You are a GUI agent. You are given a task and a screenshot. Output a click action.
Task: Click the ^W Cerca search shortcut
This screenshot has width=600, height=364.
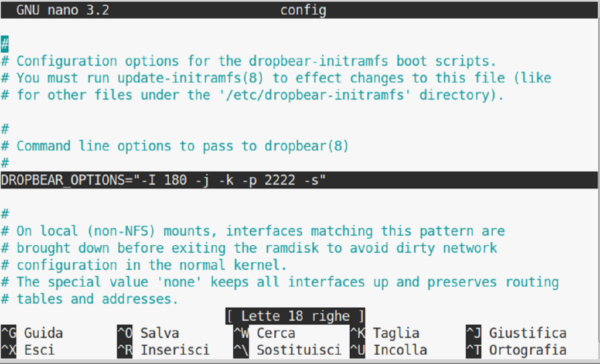point(266,334)
